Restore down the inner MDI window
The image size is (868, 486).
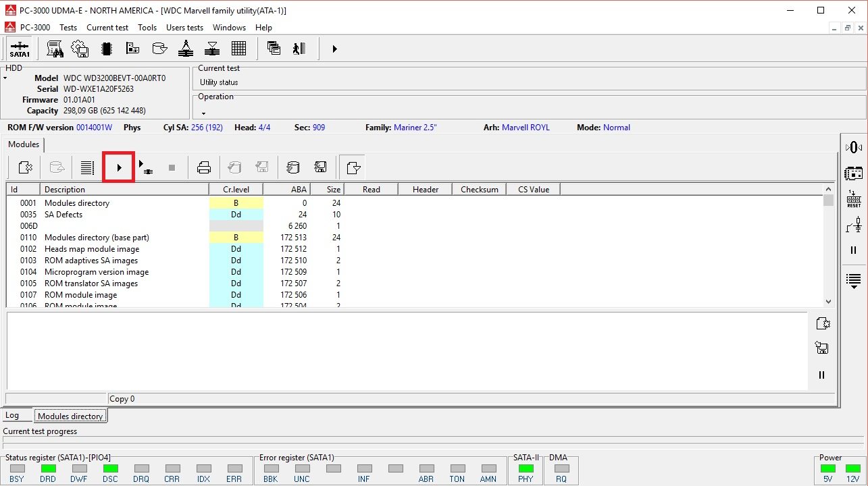click(x=848, y=28)
